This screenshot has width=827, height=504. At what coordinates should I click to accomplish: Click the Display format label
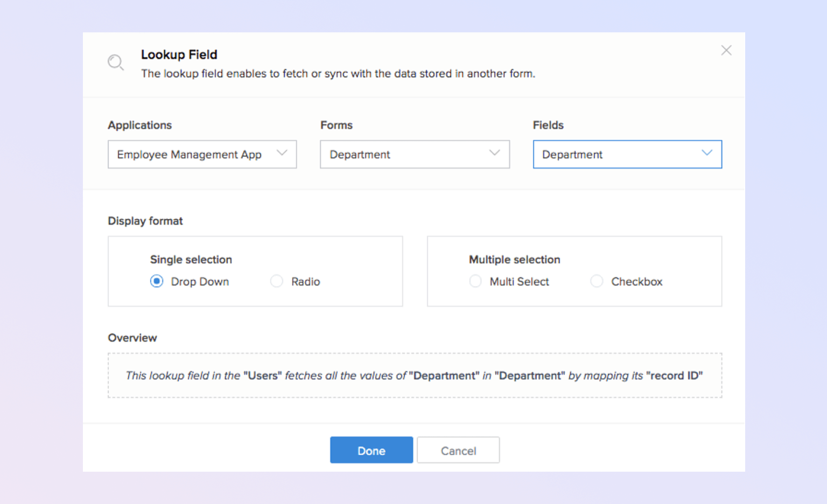coord(145,221)
